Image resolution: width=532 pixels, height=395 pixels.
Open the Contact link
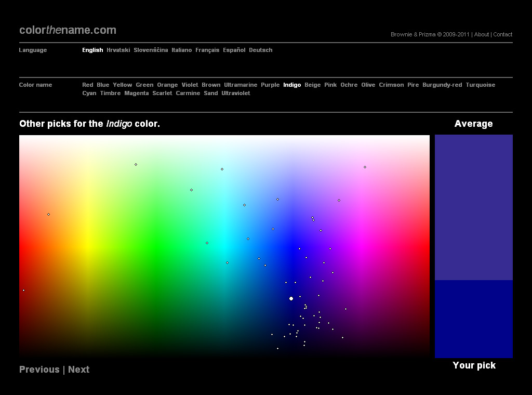tap(502, 35)
